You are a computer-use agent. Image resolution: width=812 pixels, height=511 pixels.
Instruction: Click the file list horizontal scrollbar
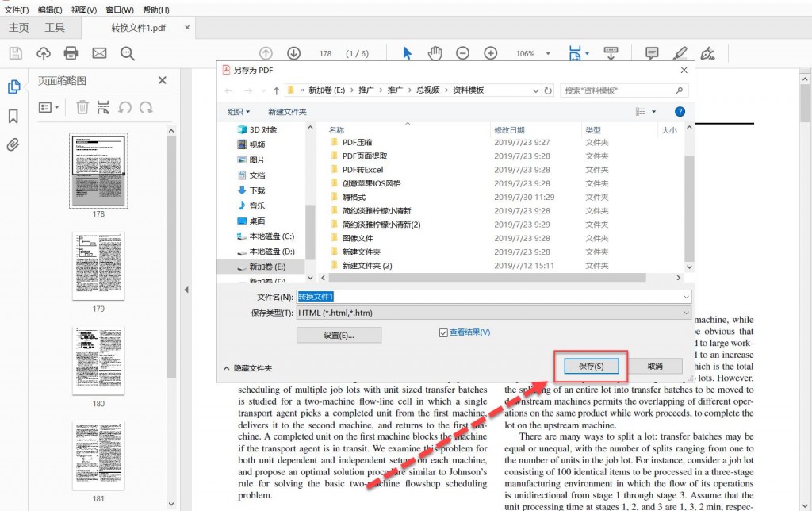[487, 279]
